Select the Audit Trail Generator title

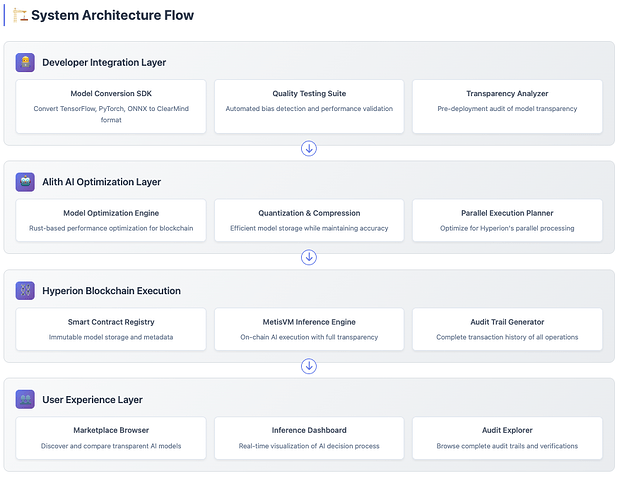coord(507,322)
